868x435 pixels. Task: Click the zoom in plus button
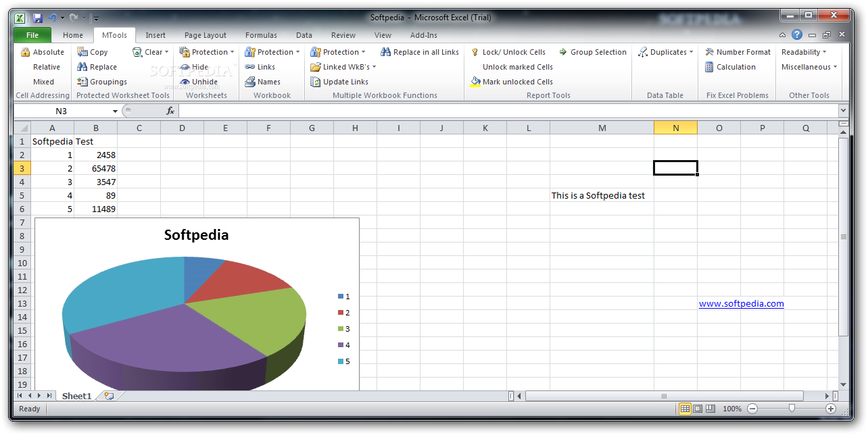(x=831, y=409)
